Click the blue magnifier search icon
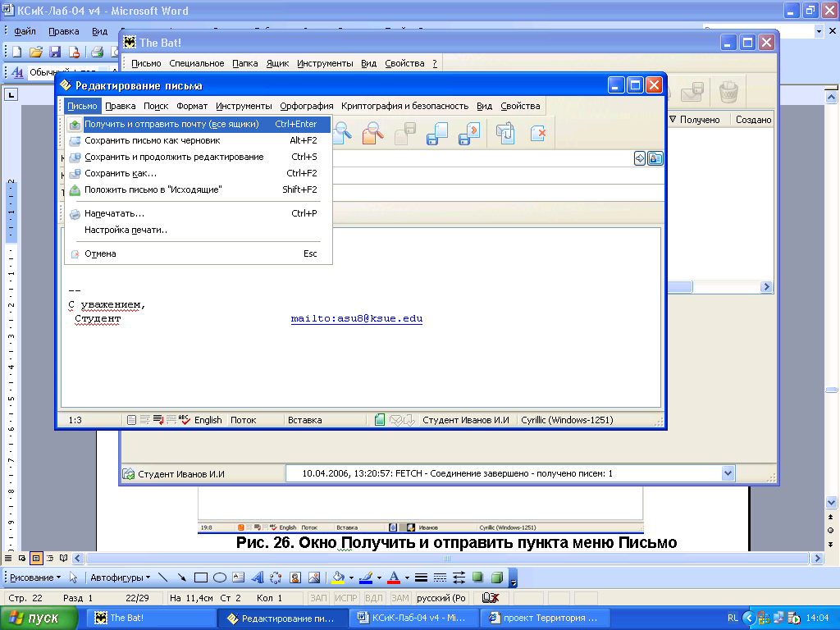840x630 pixels. click(x=342, y=133)
